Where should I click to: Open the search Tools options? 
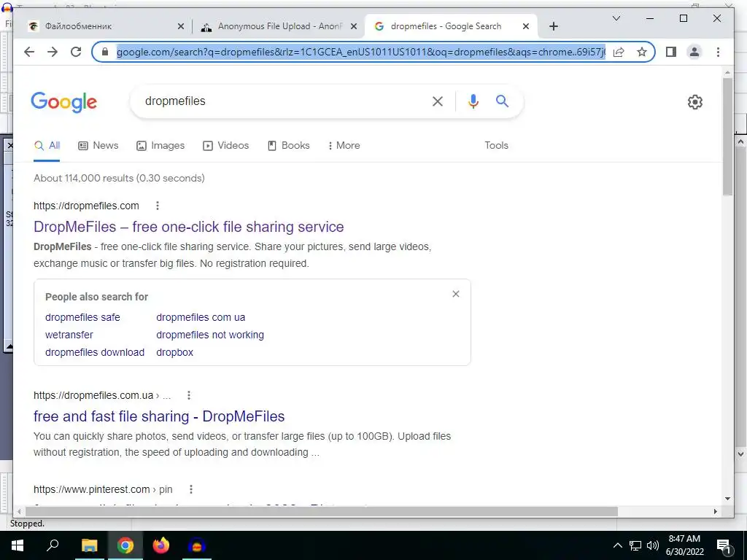[x=496, y=146]
